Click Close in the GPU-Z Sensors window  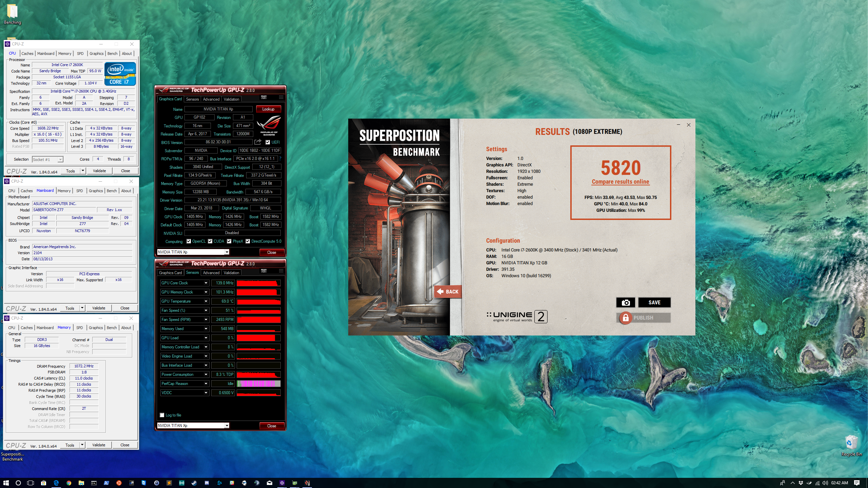[272, 426]
